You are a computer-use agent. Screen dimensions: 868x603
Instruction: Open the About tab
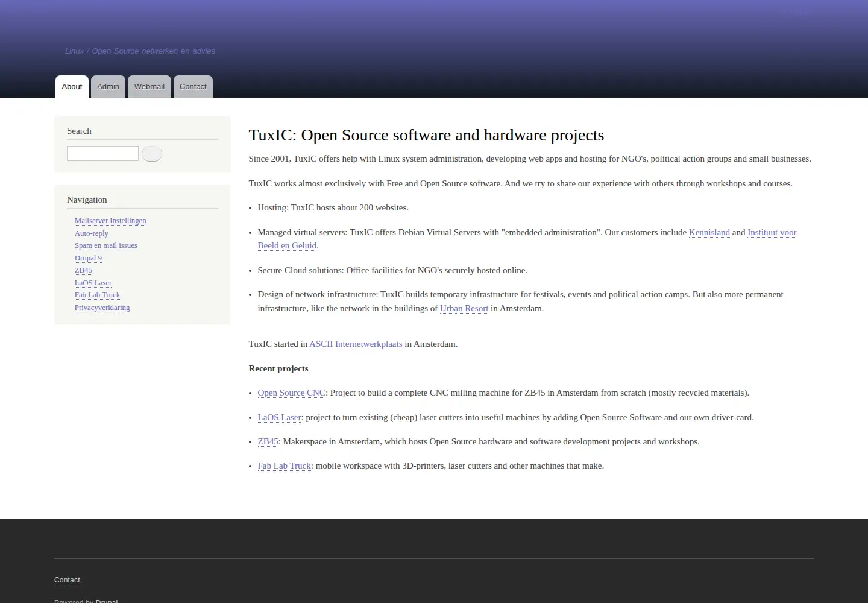click(x=72, y=86)
